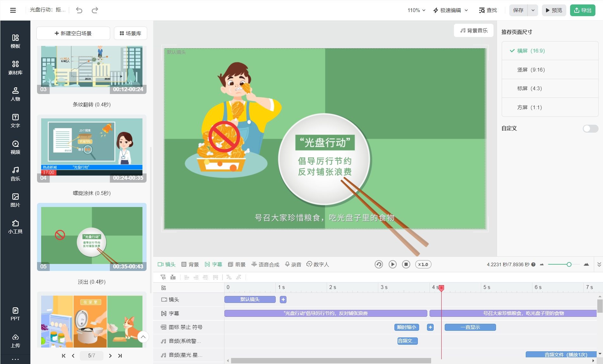Click the 背景音乐 background music button
The height and width of the screenshot is (364, 603).
[x=474, y=30]
